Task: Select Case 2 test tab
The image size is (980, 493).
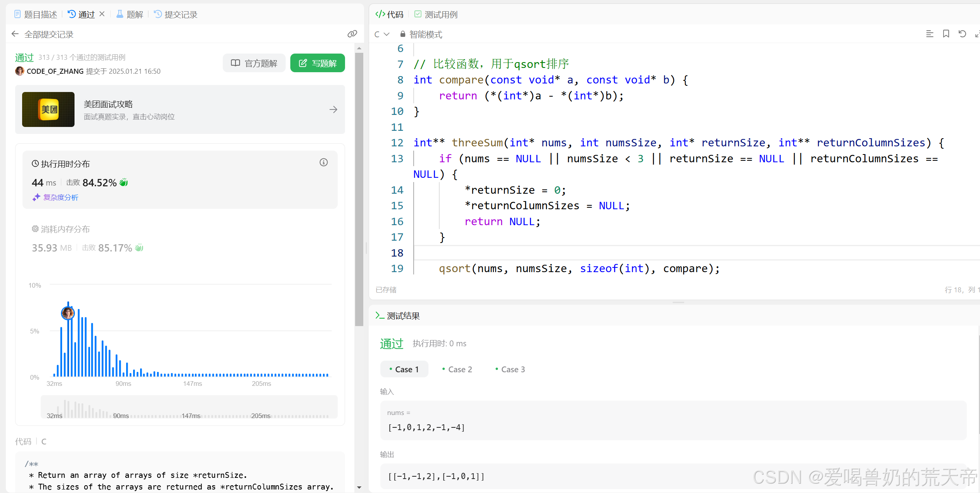Action: pyautogui.click(x=457, y=369)
